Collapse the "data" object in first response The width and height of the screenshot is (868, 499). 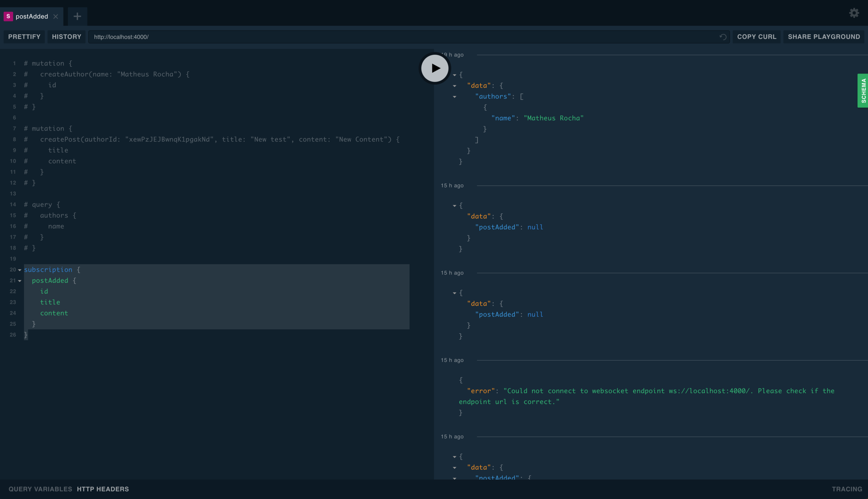[455, 86]
